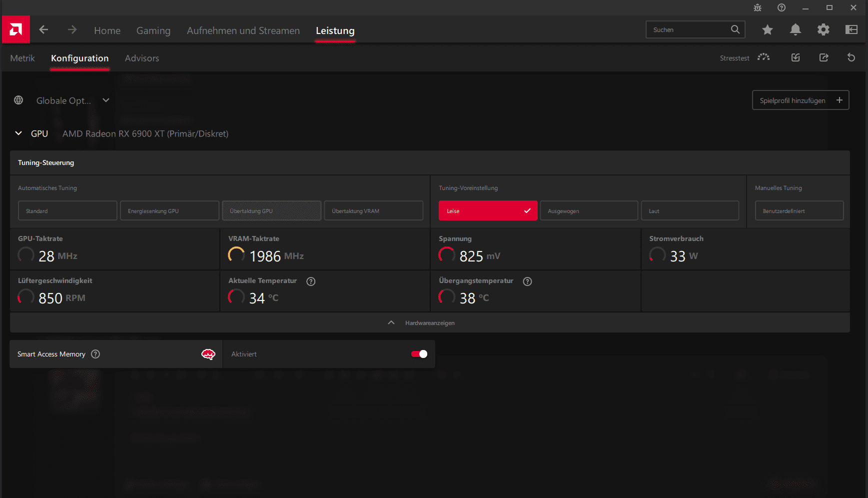Select Energiesenkung GPU tuning

[x=169, y=210]
